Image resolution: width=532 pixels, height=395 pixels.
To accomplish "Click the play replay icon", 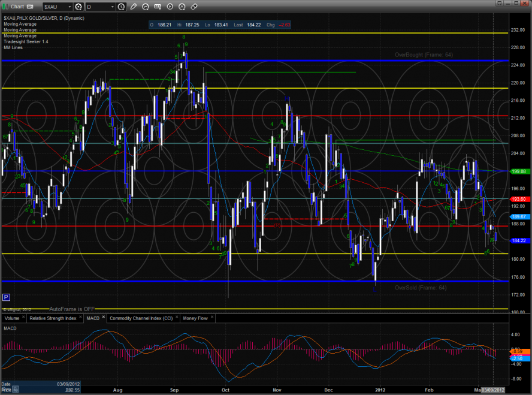I will point(170,7).
